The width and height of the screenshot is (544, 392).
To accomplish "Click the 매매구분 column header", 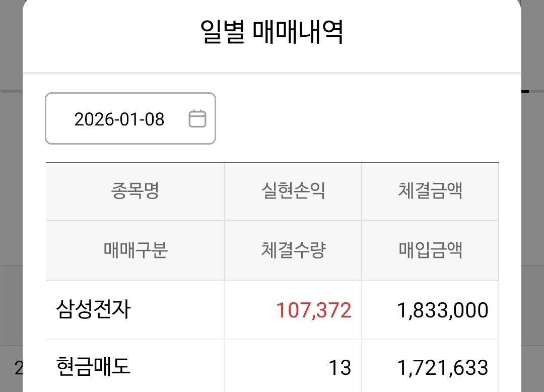I will 135,250.
